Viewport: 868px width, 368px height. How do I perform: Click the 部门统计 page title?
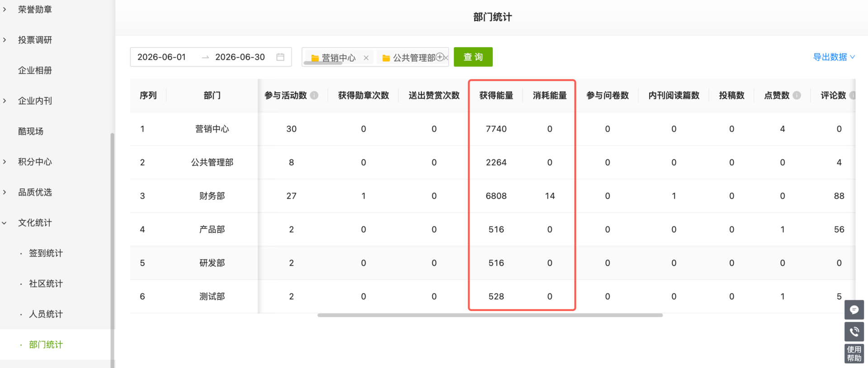pos(493,17)
